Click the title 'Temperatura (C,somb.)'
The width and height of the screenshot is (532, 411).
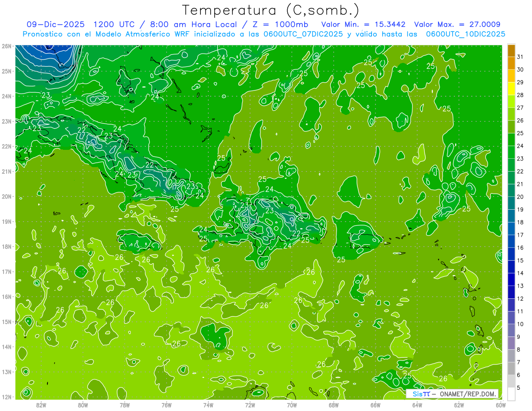(270, 10)
